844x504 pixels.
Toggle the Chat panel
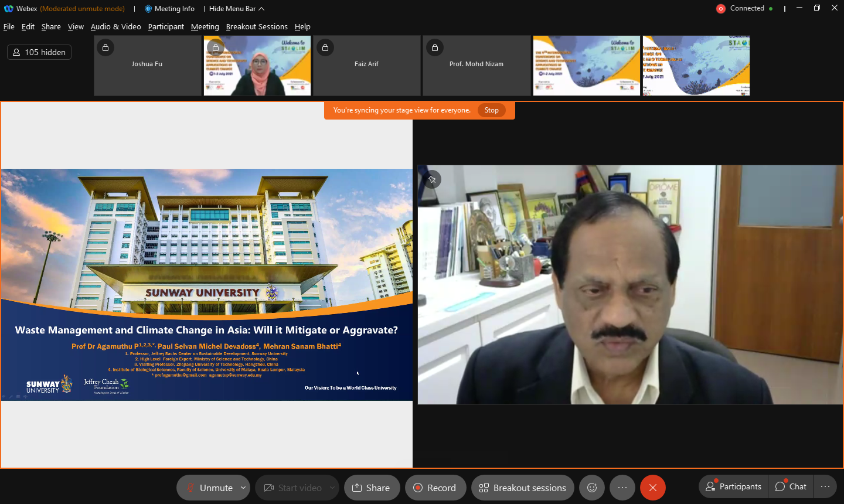[x=791, y=486]
